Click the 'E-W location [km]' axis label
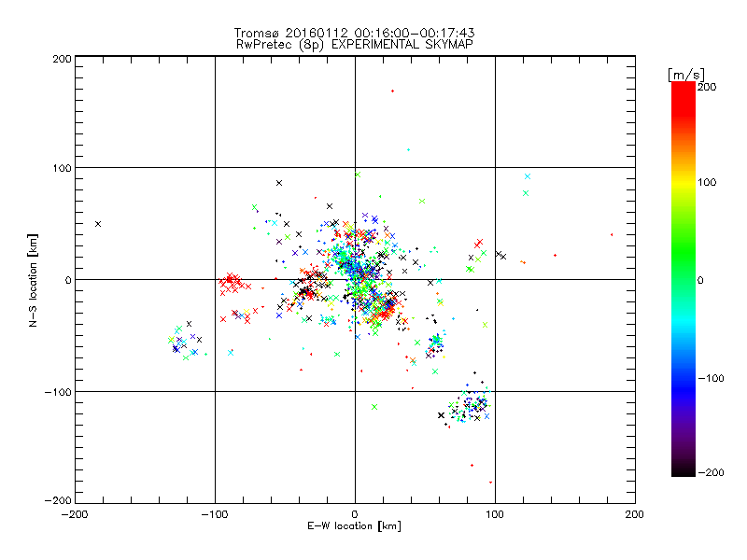 tap(355, 526)
